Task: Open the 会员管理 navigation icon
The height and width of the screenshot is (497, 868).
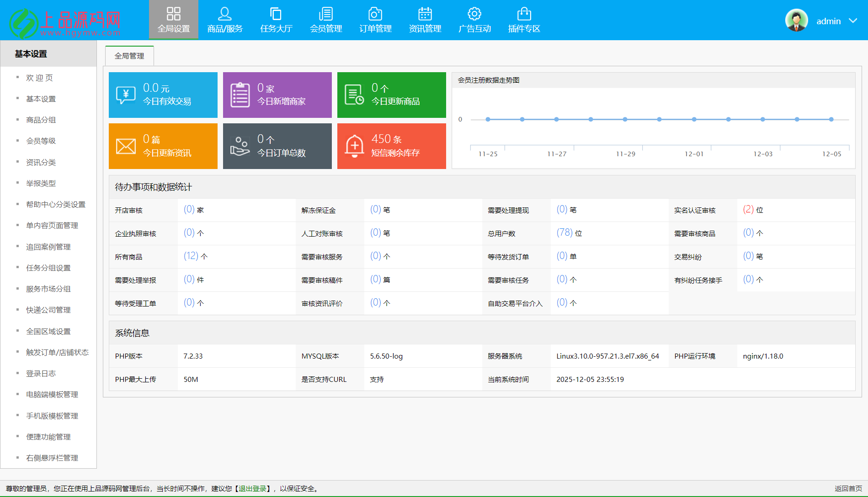Action: 325,19
